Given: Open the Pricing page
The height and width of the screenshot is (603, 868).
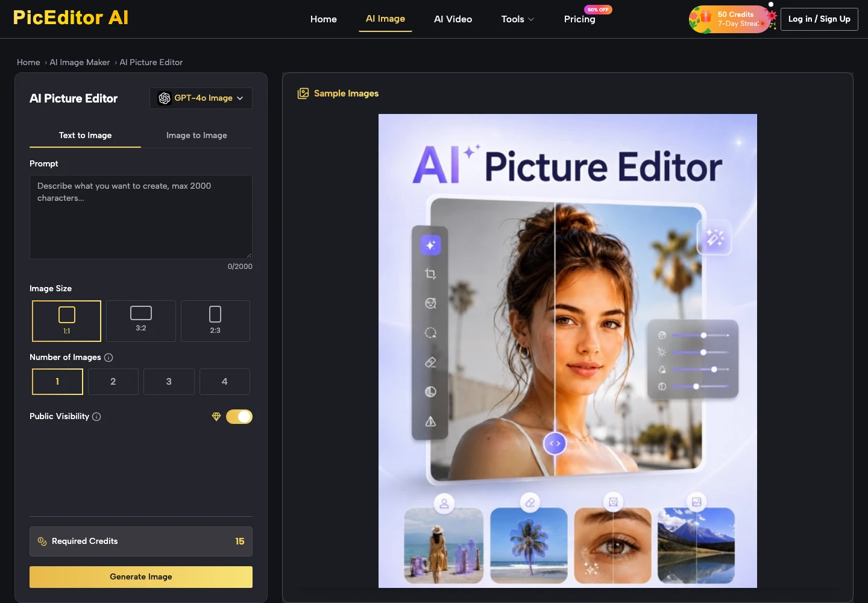Looking at the screenshot, I should pos(580,19).
